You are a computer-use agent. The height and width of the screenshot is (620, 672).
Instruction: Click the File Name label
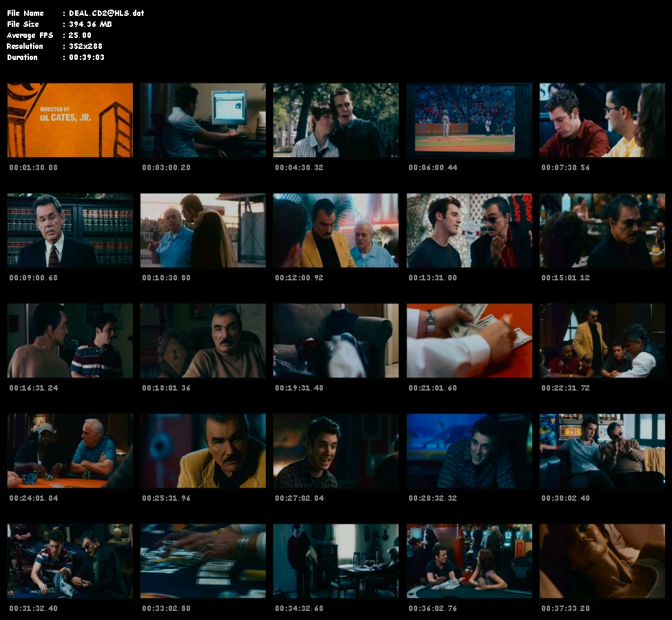(x=25, y=13)
